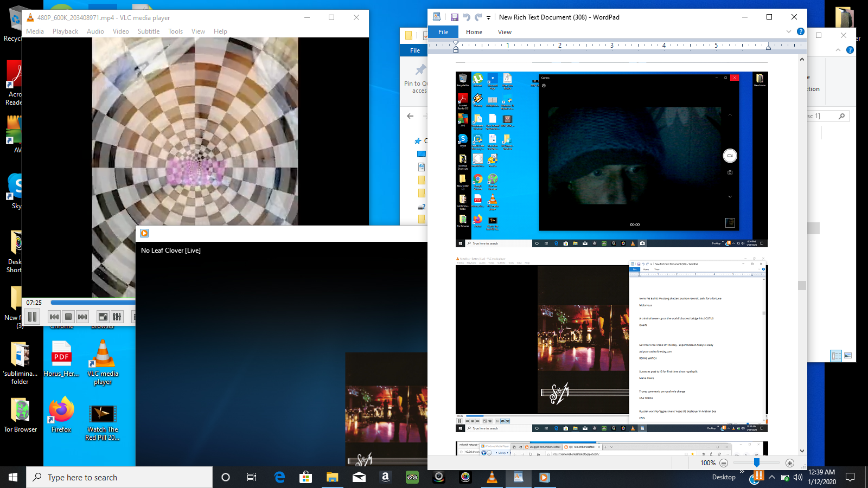Click WordPad zoom out minus button
The image size is (868, 488).
pyautogui.click(x=724, y=463)
